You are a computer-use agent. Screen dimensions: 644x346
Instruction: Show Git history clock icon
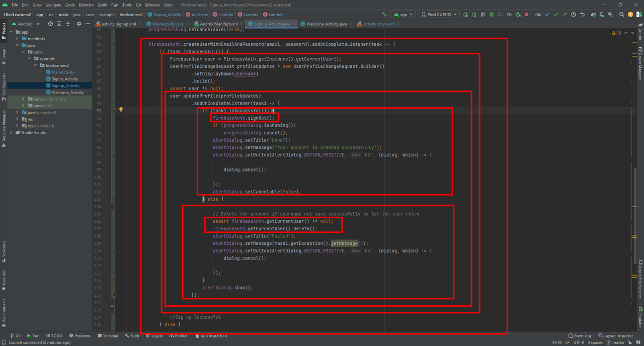pos(574,15)
